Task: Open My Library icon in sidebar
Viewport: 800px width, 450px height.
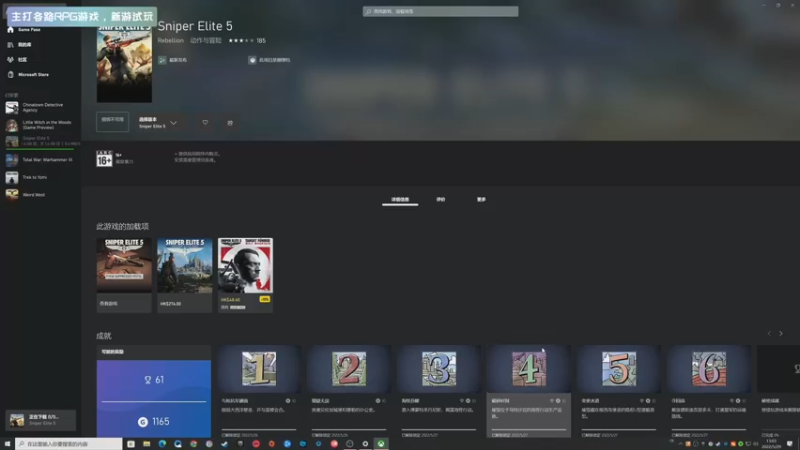Action: tap(10, 44)
